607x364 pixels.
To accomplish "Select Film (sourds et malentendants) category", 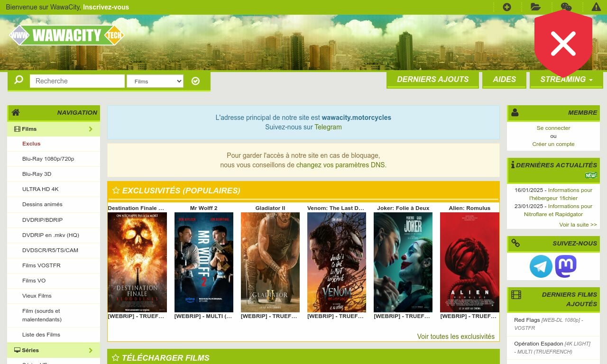I will pos(42,315).
